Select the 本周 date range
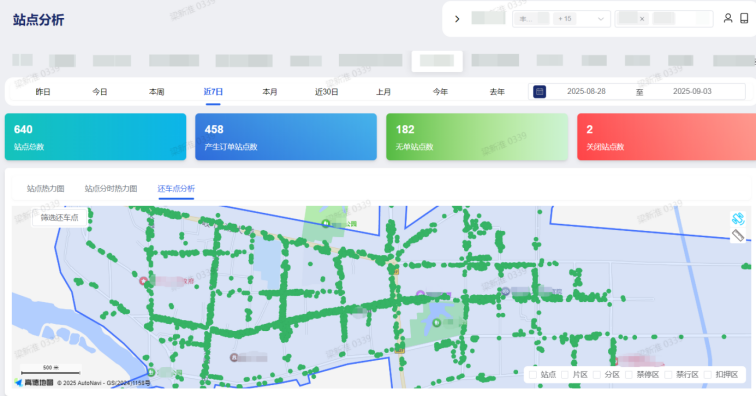Screen dimensions: 756x396 [156, 92]
